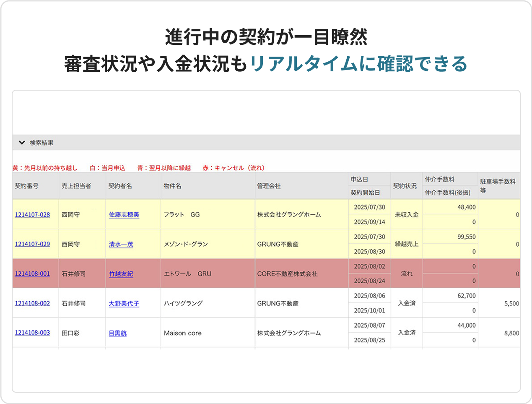The height and width of the screenshot is (404, 532).
Task: Select the 流れ status cell in red row
Action: pyautogui.click(x=406, y=274)
